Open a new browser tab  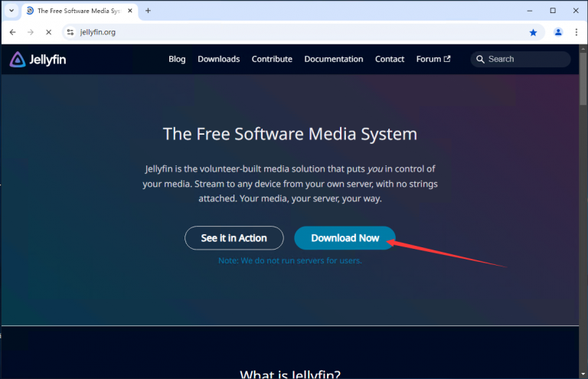(148, 11)
